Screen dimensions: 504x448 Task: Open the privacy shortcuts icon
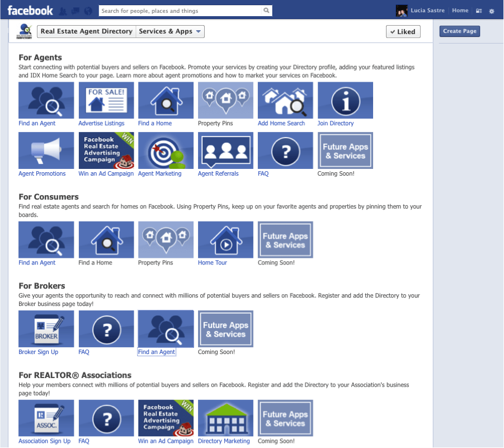point(479,11)
